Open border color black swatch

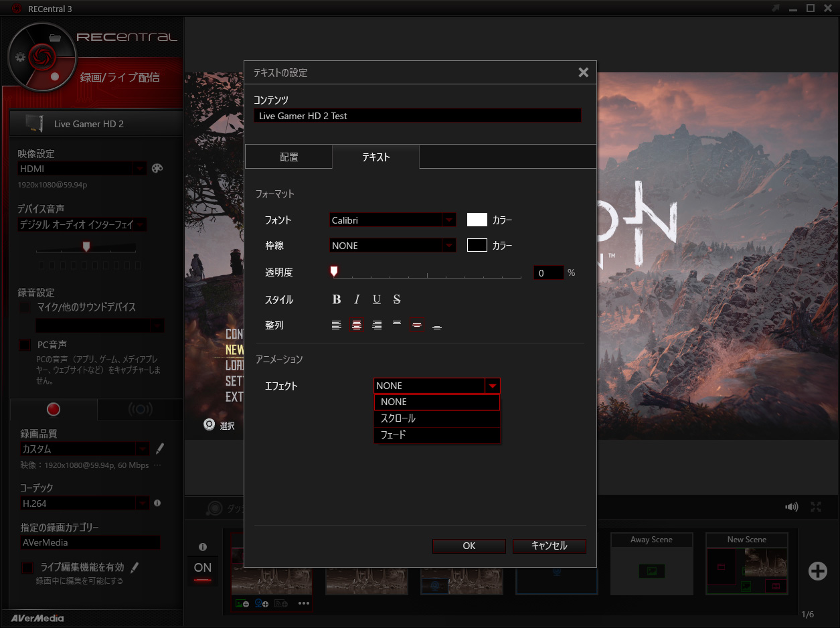[x=477, y=246]
